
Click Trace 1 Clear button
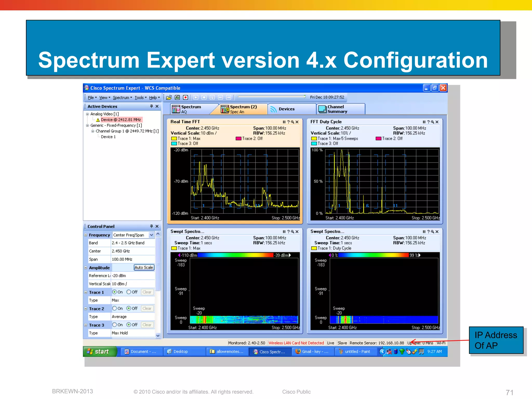(x=147, y=292)
